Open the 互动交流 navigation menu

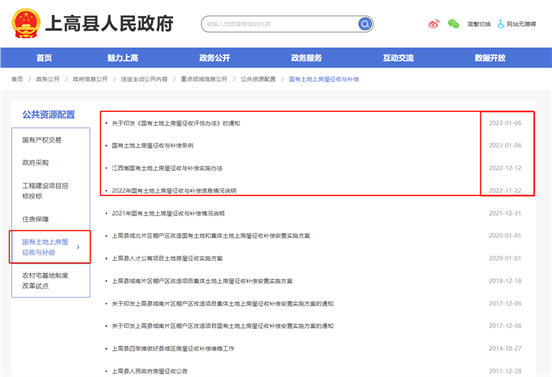(x=398, y=58)
